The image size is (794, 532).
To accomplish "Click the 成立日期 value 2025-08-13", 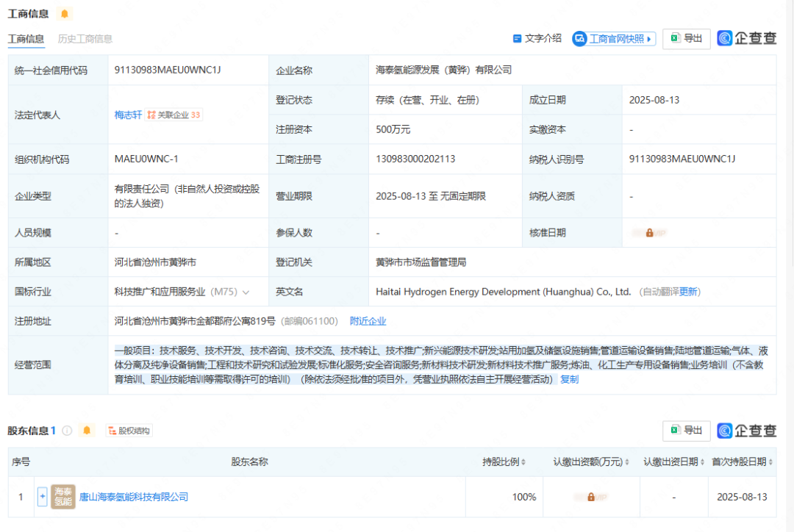I will pos(654,100).
